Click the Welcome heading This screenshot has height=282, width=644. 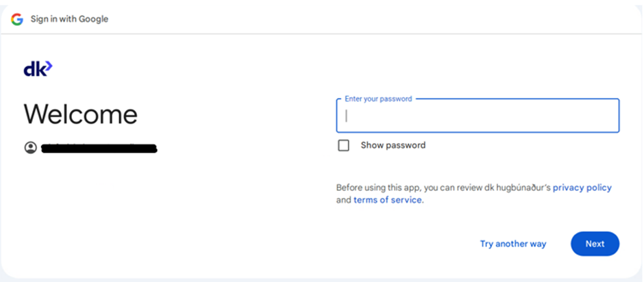coord(81,114)
